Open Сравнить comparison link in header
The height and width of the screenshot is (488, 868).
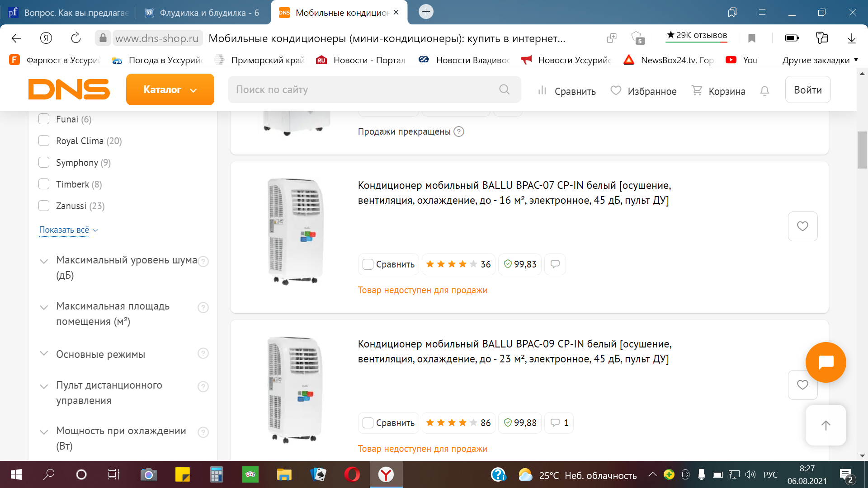(566, 91)
